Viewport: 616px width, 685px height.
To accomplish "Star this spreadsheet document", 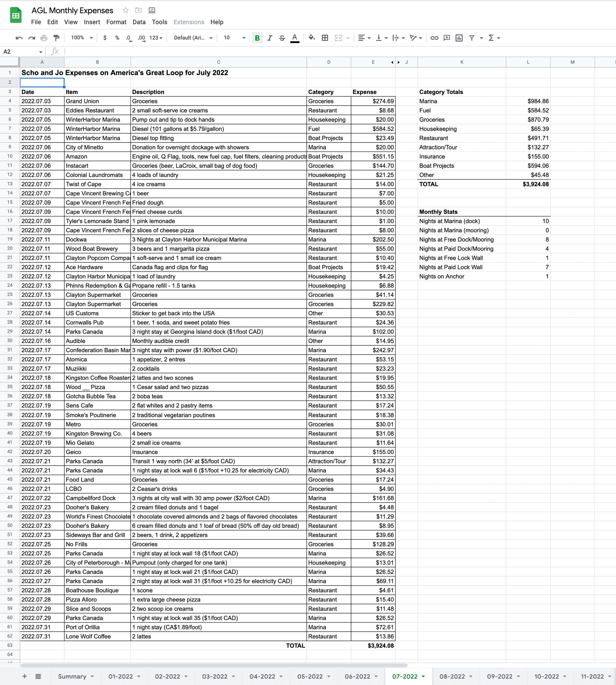I will pos(126,10).
